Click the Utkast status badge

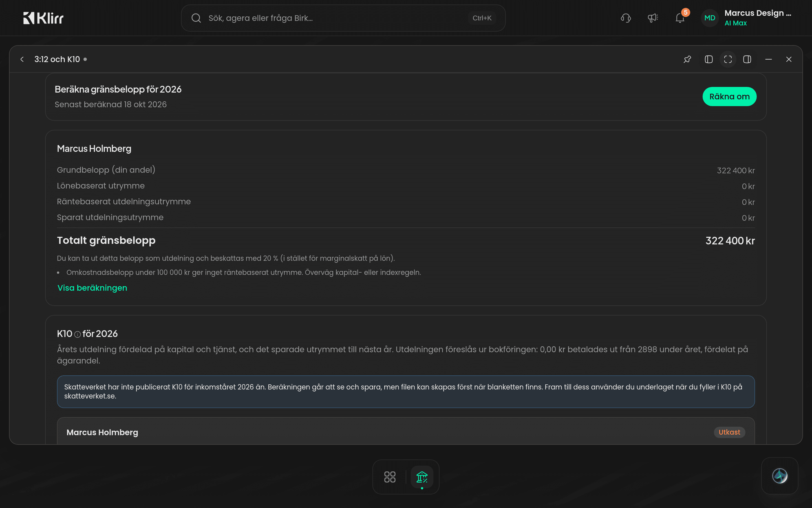click(x=729, y=432)
